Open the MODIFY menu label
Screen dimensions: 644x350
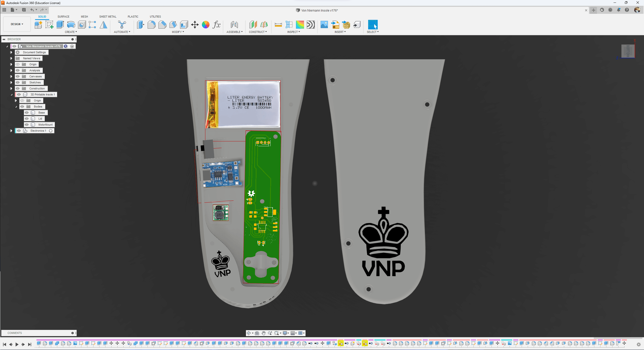(x=178, y=32)
